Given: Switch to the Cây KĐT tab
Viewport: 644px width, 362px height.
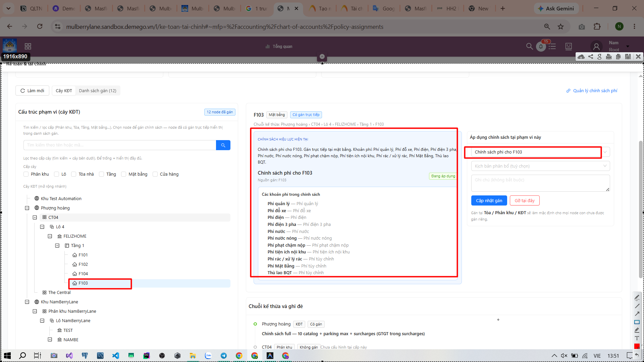Looking at the screenshot, I should (64, 91).
